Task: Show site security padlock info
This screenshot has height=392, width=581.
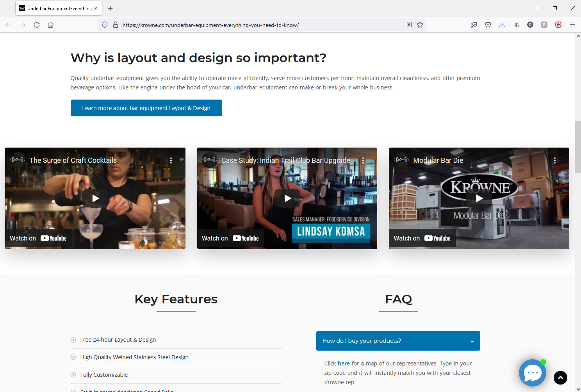Action: click(116, 25)
